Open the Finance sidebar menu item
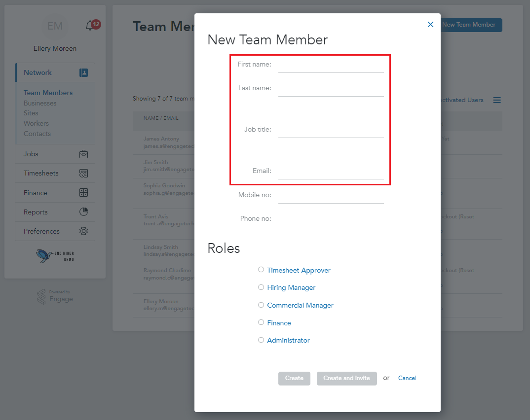The image size is (530, 420). 55,193
